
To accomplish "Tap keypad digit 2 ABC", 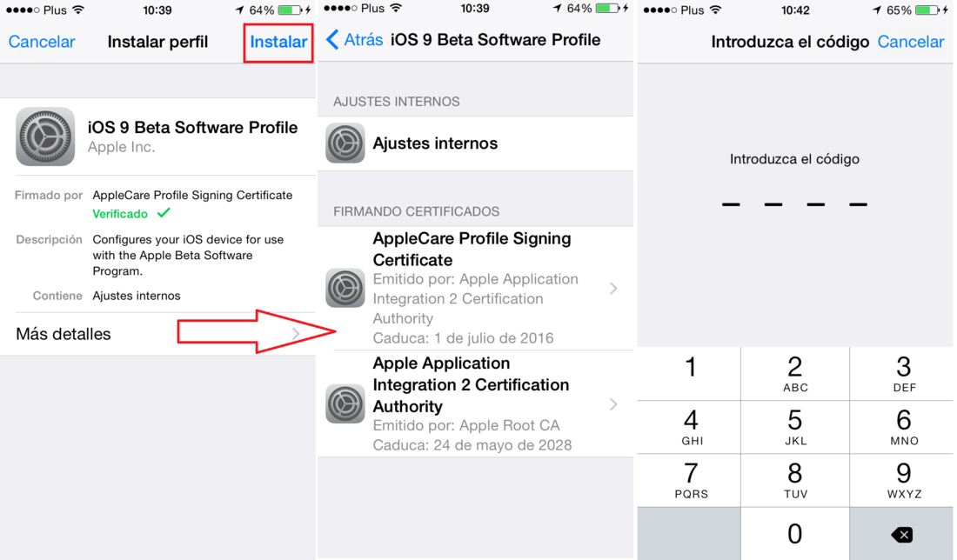I will point(794,373).
